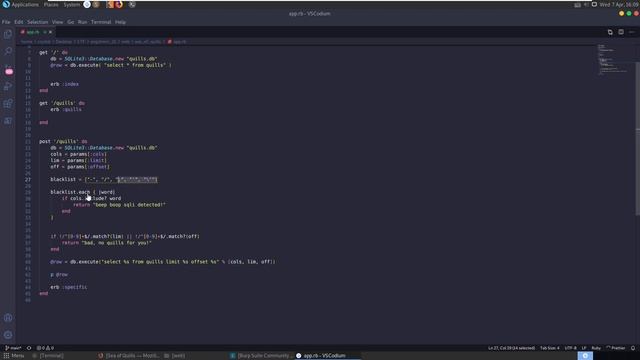Open the Extensions view in activity bar
The image size is (640, 360).
coord(8,103)
